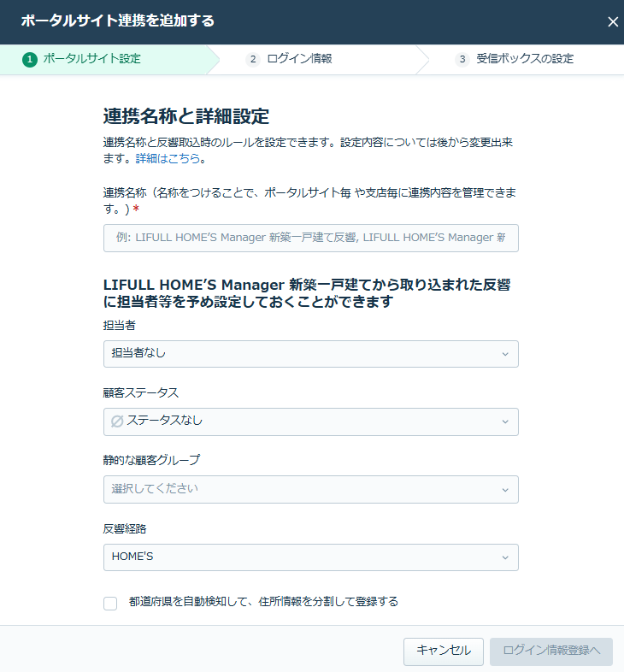This screenshot has height=672, width=624.
Task: Click the chevron arrow of 顧客ステータス dropdown
Action: pyautogui.click(x=505, y=422)
